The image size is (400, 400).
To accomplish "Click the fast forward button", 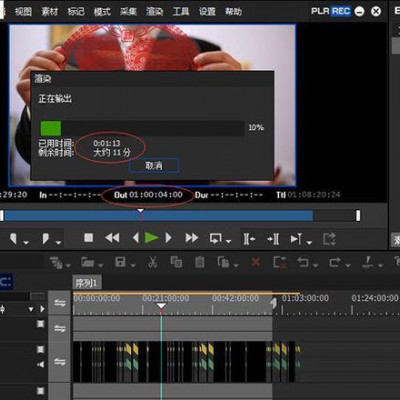I will coord(192,238).
